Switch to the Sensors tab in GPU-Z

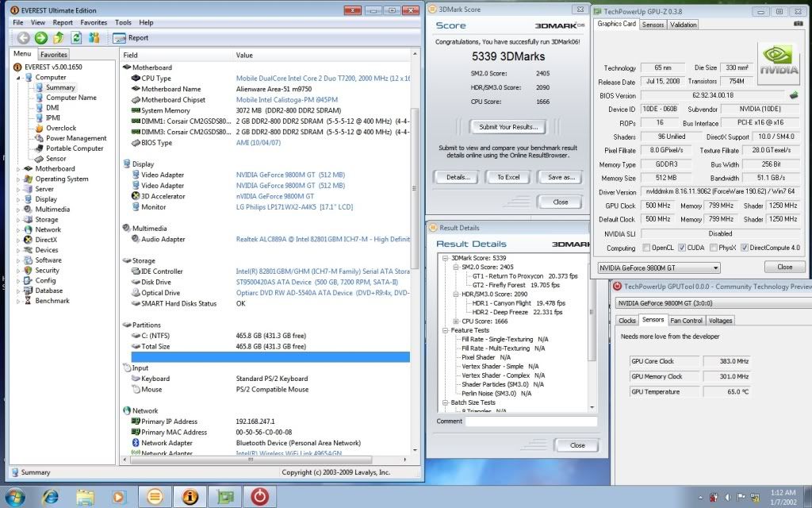pos(653,25)
